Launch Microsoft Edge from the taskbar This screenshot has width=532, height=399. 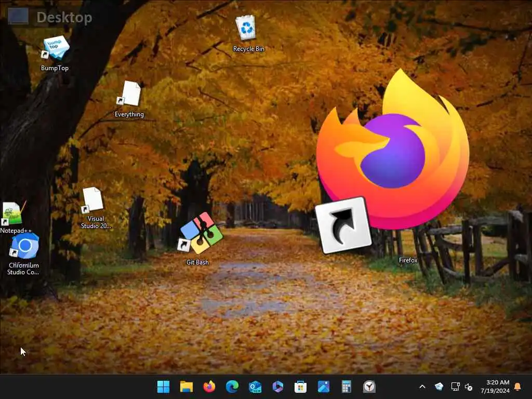tap(232, 387)
